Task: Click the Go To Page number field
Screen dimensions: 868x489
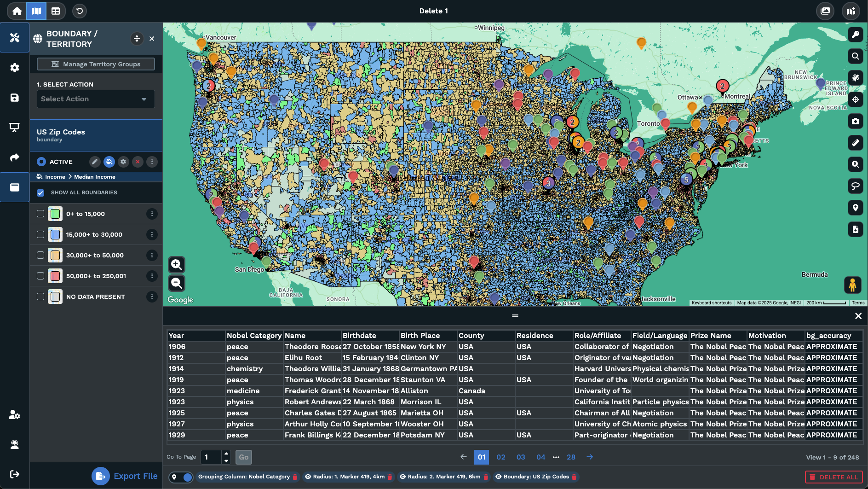Action: (x=212, y=457)
